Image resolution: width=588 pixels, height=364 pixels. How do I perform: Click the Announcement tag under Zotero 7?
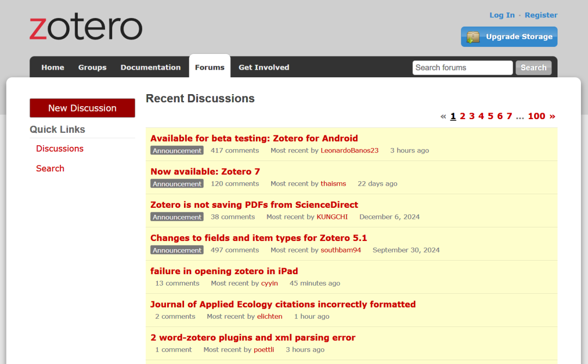click(177, 184)
